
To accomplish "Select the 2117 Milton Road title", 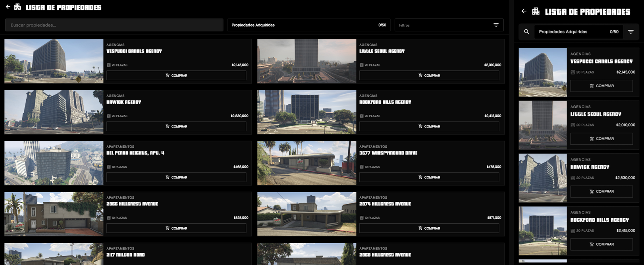I will 125,255.
